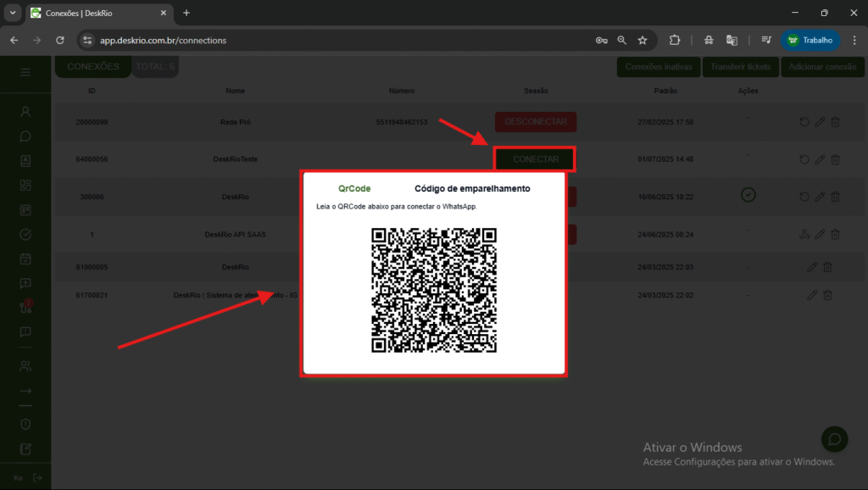Image resolution: width=868 pixels, height=490 pixels.
Task: Restart the DeskRioTeste connection
Action: coord(804,159)
